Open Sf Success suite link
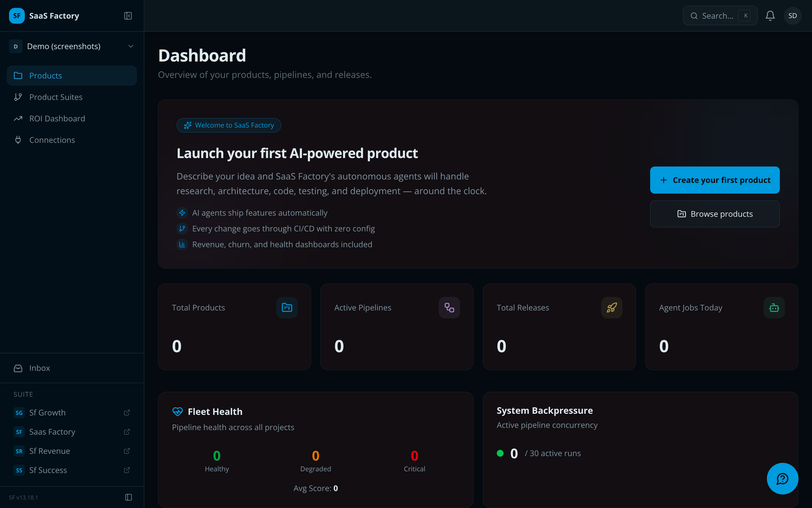Screen dimensions: 812x508 point(72,470)
